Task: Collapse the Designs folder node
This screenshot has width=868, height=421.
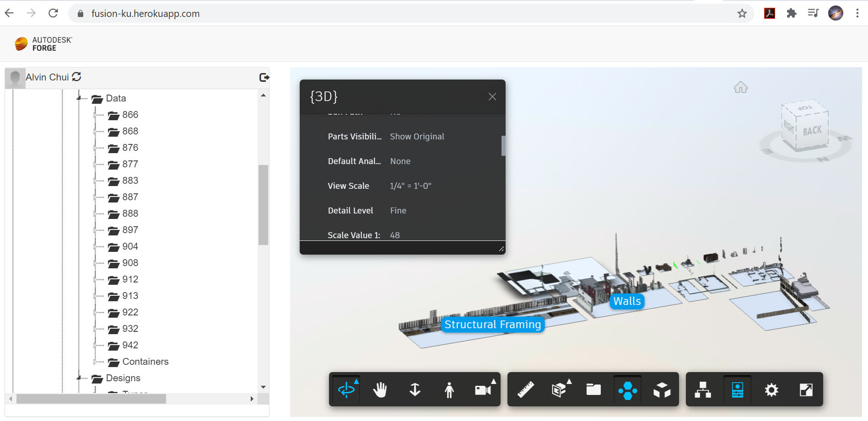Action: pyautogui.click(x=79, y=378)
